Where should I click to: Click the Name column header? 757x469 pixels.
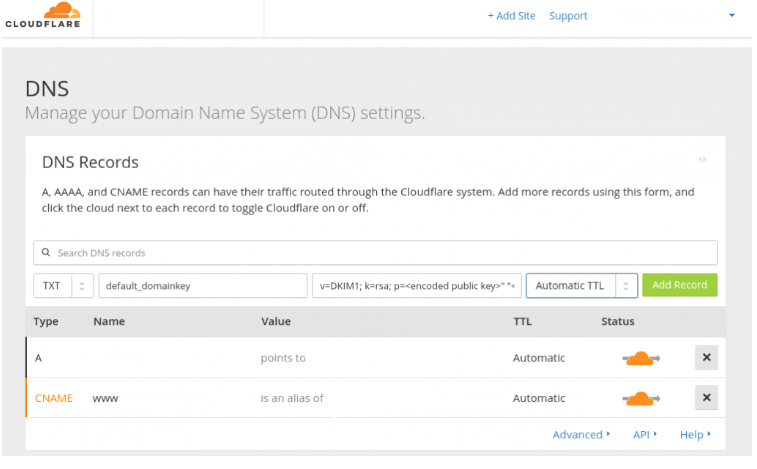109,321
